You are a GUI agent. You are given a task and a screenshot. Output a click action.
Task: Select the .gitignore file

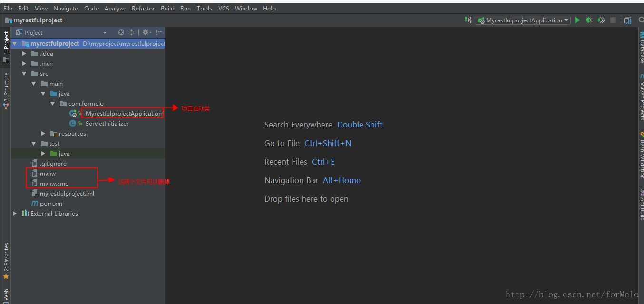tap(53, 163)
